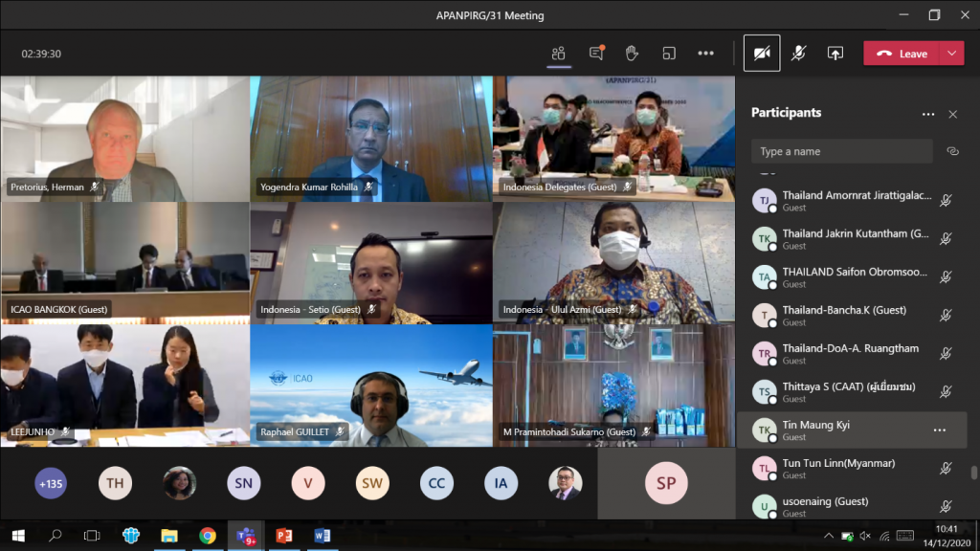Expand the Leave button dropdown chevron
The width and height of the screenshot is (980, 551).
point(951,53)
